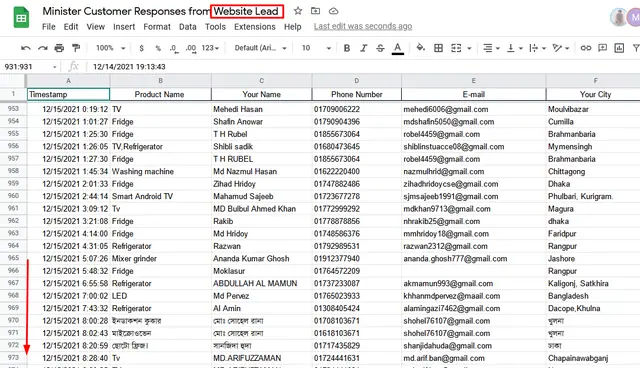Open vertical align dropdown
This screenshot has width=640, height=368.
(x=514, y=48)
